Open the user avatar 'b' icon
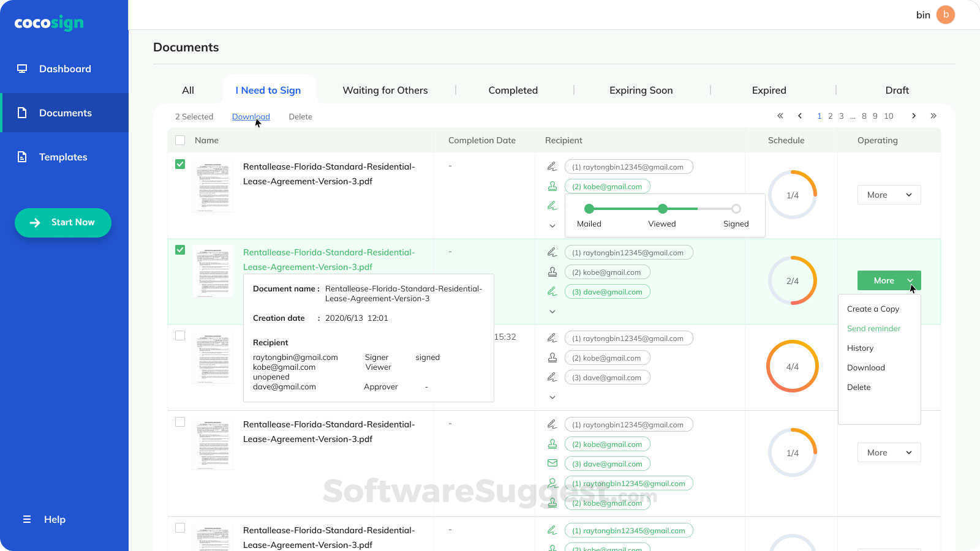 [x=946, y=15]
